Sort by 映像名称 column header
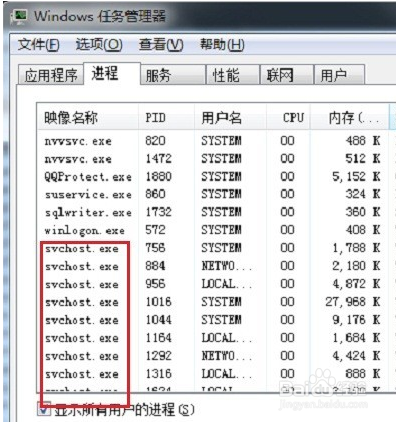 [x=88, y=117]
